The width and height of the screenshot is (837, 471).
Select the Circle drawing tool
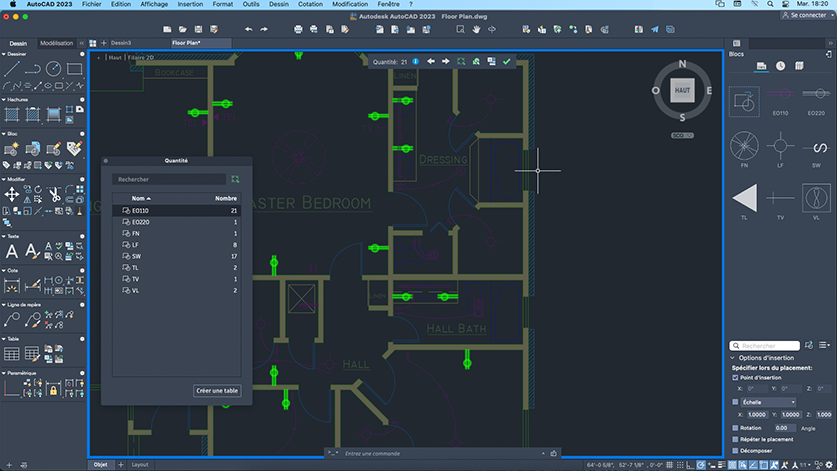coord(53,69)
